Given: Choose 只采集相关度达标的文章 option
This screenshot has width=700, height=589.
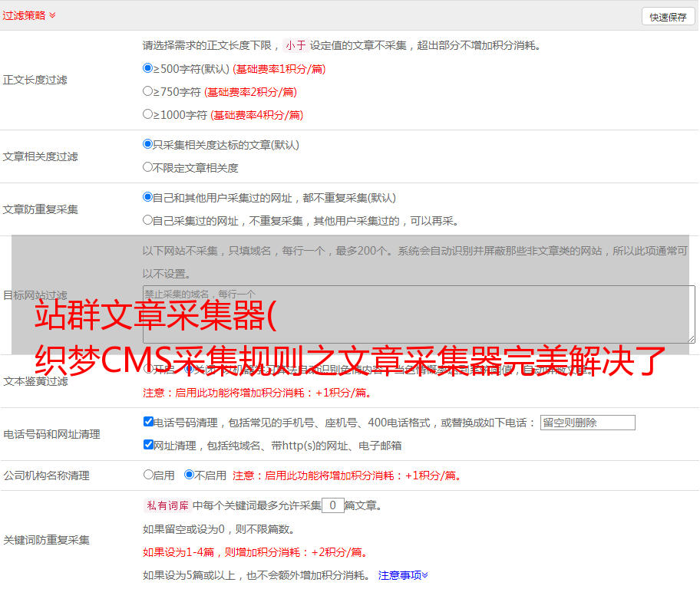Looking at the screenshot, I should 147,144.
